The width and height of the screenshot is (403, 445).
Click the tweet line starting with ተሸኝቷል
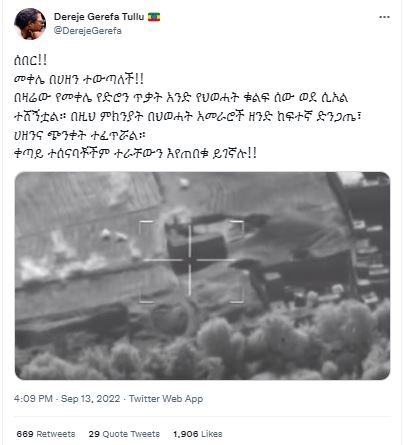click(188, 116)
